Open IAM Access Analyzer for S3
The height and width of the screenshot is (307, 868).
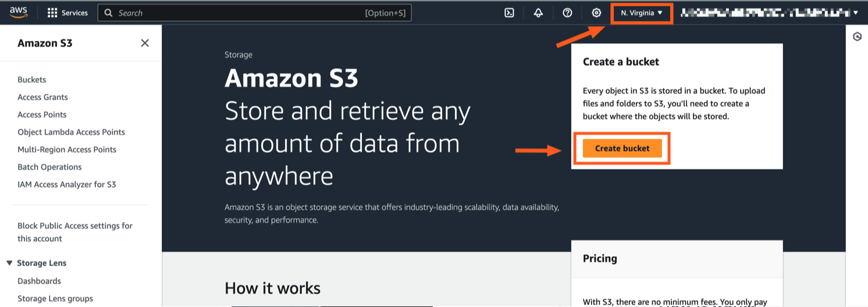coord(67,185)
